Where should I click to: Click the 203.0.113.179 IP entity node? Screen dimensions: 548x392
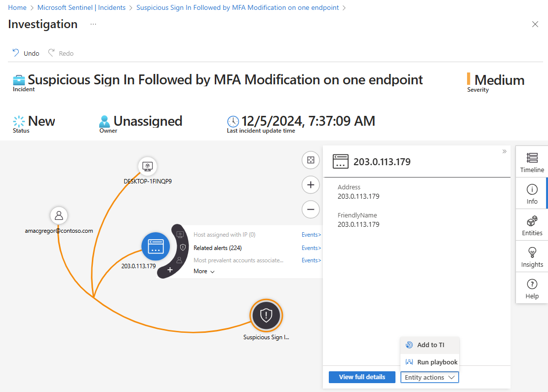(156, 246)
